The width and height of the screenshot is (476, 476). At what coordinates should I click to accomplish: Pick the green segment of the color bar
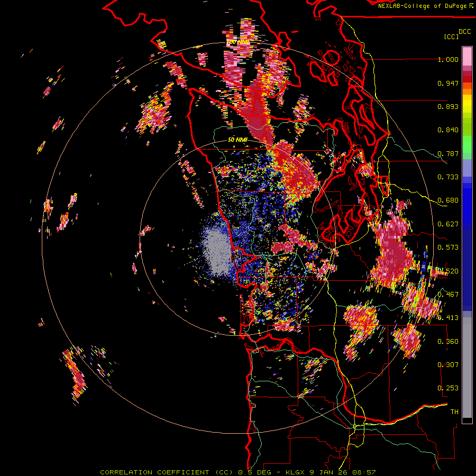point(467,145)
